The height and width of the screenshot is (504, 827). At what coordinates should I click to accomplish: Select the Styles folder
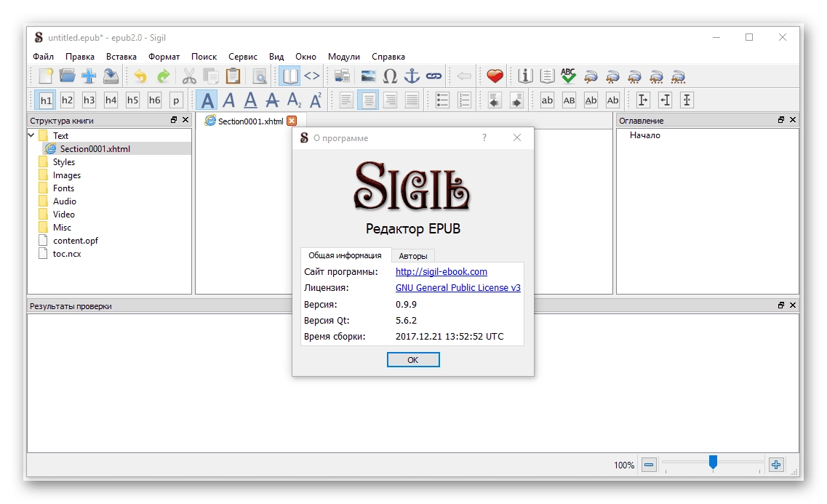pyautogui.click(x=64, y=162)
